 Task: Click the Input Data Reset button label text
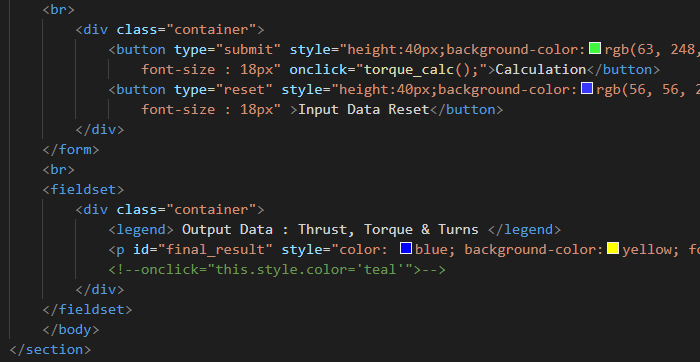[x=364, y=110]
